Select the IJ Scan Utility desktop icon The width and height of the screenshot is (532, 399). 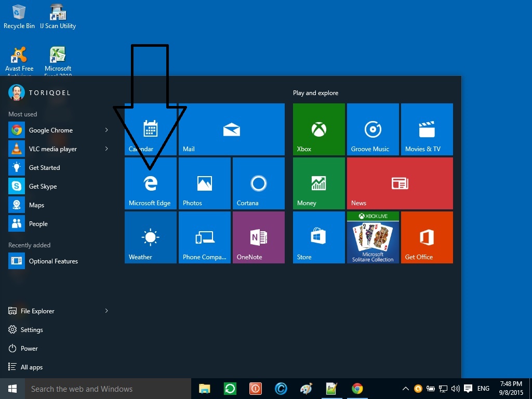pyautogui.click(x=58, y=17)
